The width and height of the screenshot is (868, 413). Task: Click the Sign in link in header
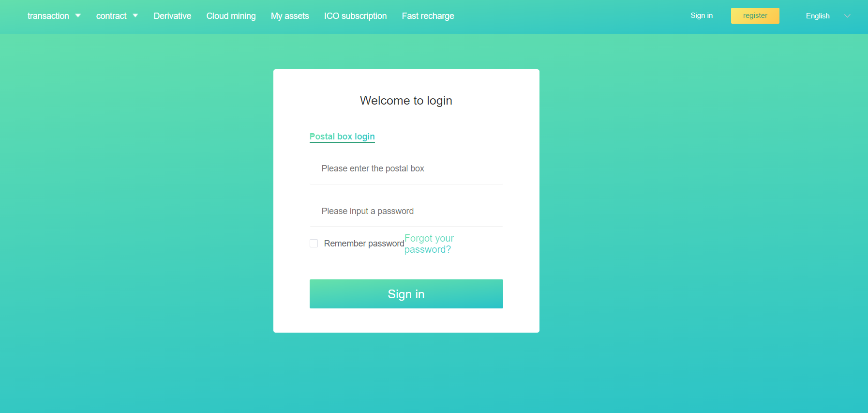tap(702, 15)
